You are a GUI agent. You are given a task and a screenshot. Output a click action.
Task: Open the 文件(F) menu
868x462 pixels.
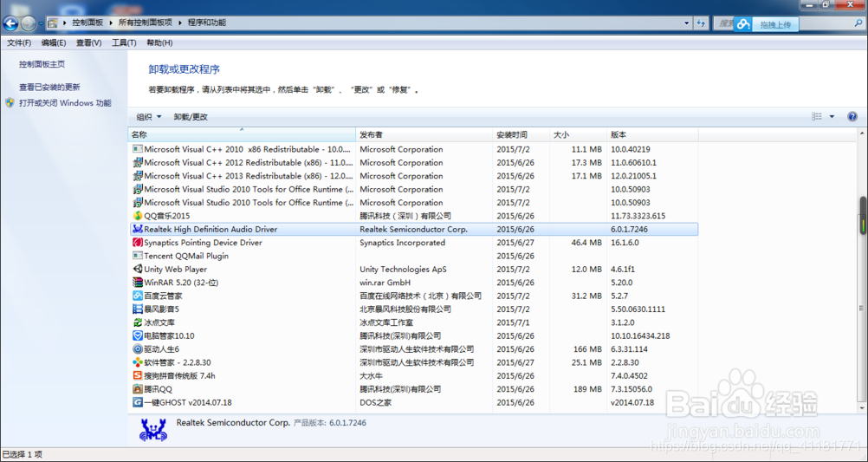tap(19, 42)
